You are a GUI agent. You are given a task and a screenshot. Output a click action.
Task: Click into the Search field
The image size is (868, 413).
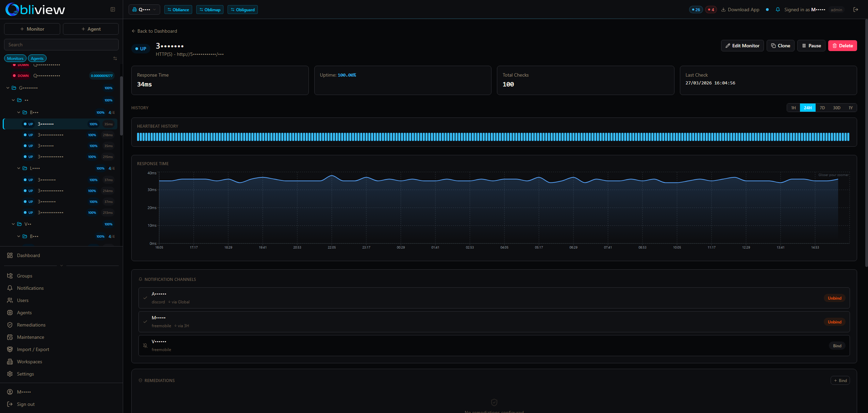tap(61, 44)
